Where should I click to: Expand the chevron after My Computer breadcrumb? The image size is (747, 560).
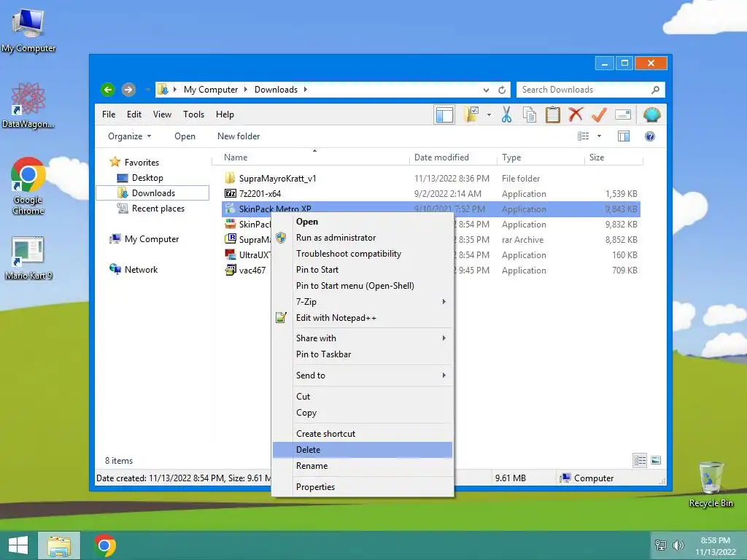coord(246,90)
